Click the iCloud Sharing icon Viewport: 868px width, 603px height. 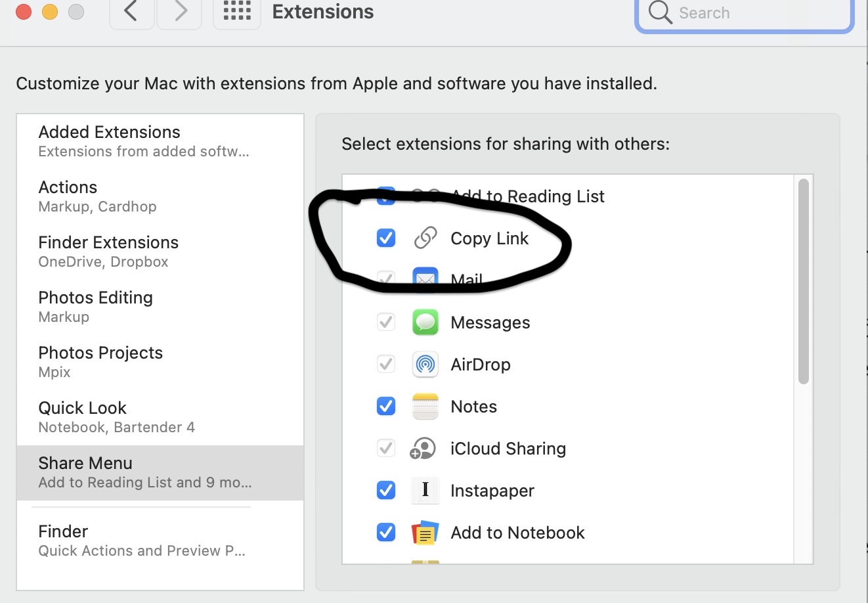423,449
